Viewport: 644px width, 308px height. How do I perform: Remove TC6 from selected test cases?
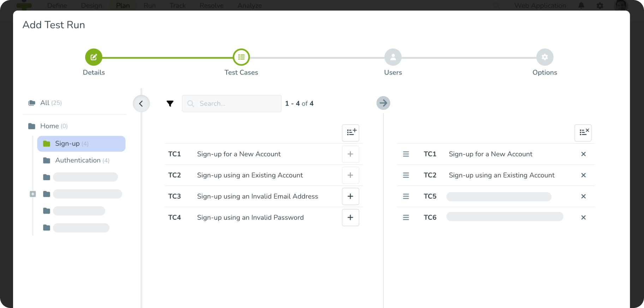click(583, 218)
